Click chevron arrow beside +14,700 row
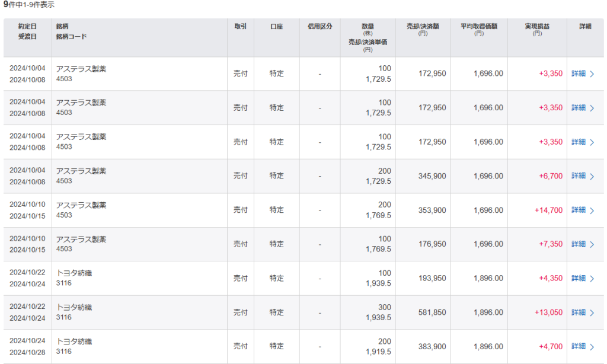The height and width of the screenshot is (364, 607). point(592,210)
